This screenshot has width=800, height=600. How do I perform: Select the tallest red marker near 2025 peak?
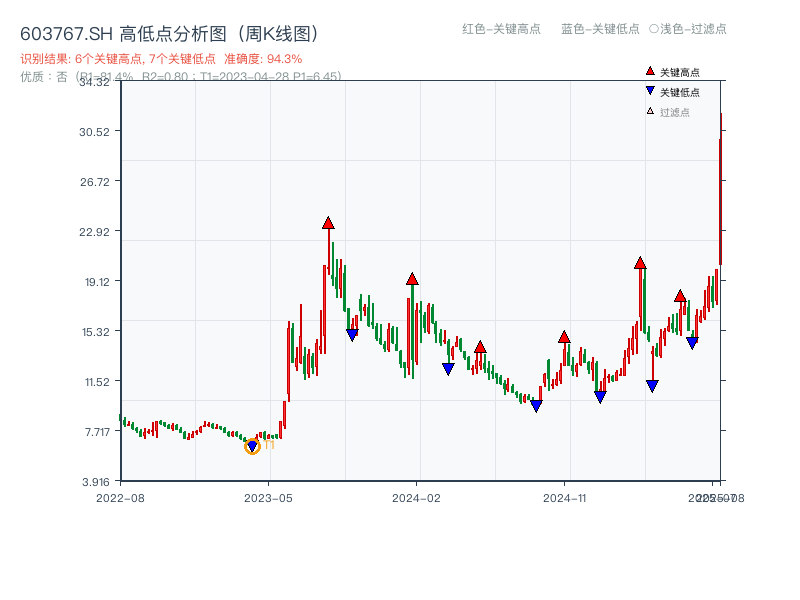[x=640, y=263]
